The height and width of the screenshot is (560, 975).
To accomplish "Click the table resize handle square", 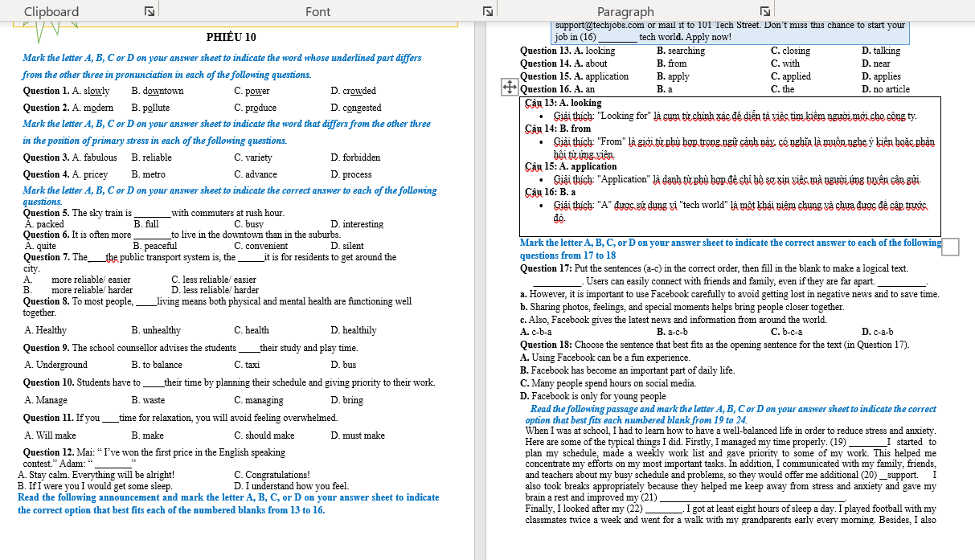I will [x=949, y=247].
